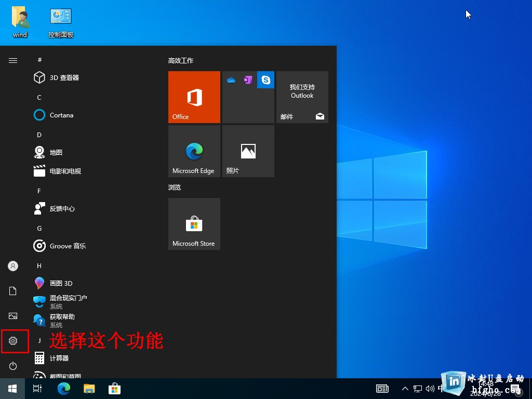Screen dimensions: 532x399
Task: Open the 邮件 Outlook tile
Action: 302,97
